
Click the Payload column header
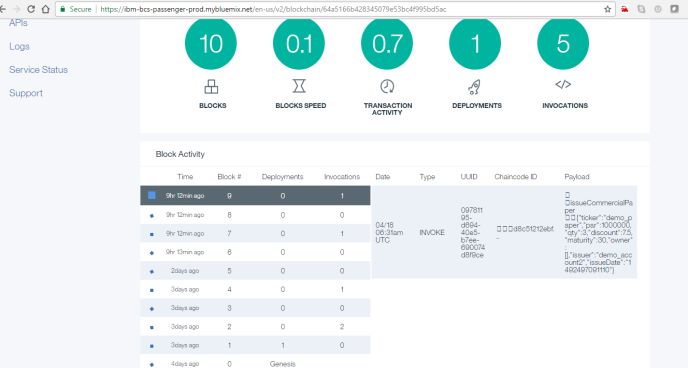coord(577,177)
